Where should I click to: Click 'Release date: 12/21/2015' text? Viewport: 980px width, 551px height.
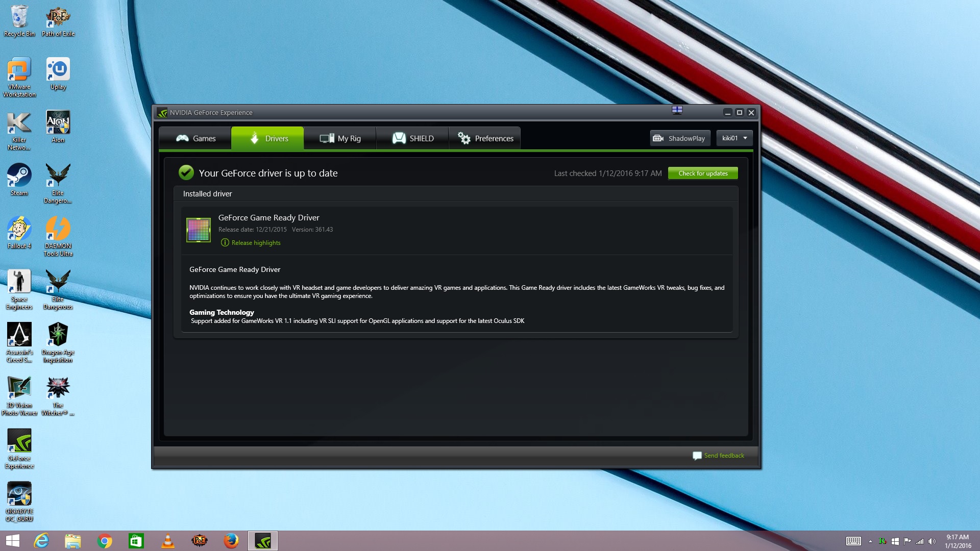tap(253, 230)
